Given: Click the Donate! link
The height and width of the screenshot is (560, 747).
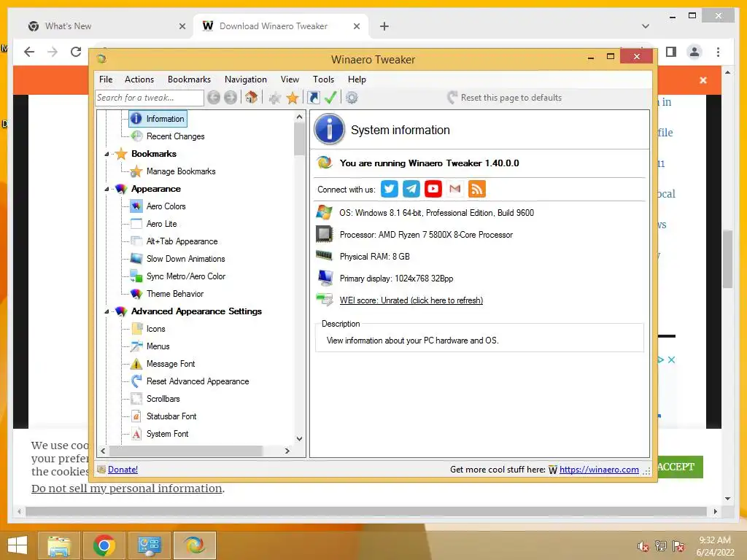Looking at the screenshot, I should tap(123, 470).
